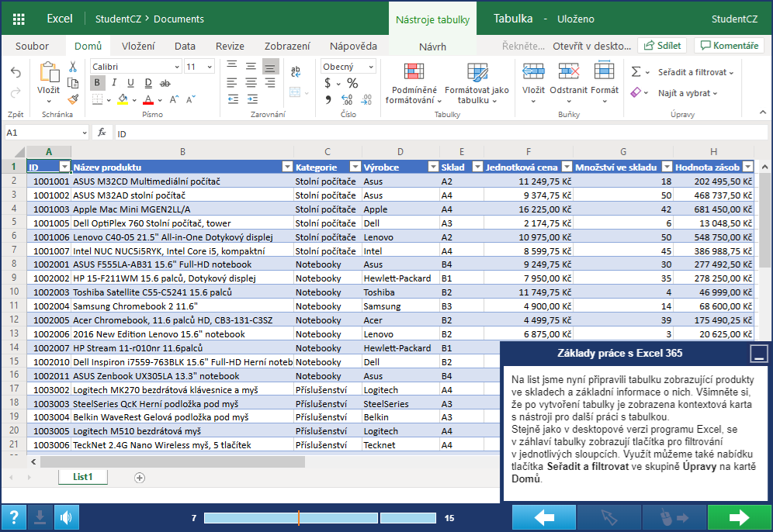This screenshot has height=532, width=773.
Task: Toggle middle vertical alignment
Action: (x=251, y=67)
